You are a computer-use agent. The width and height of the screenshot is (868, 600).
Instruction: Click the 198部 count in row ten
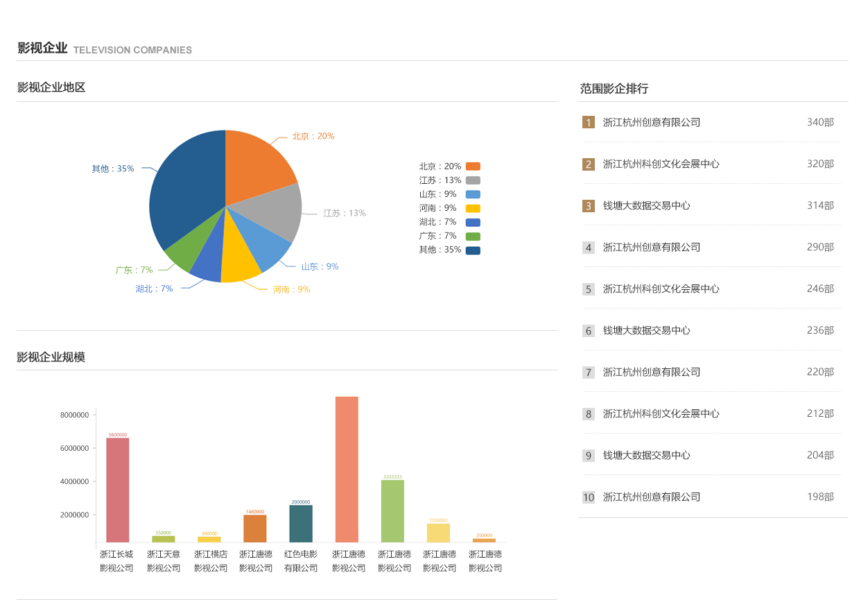pyautogui.click(x=820, y=497)
